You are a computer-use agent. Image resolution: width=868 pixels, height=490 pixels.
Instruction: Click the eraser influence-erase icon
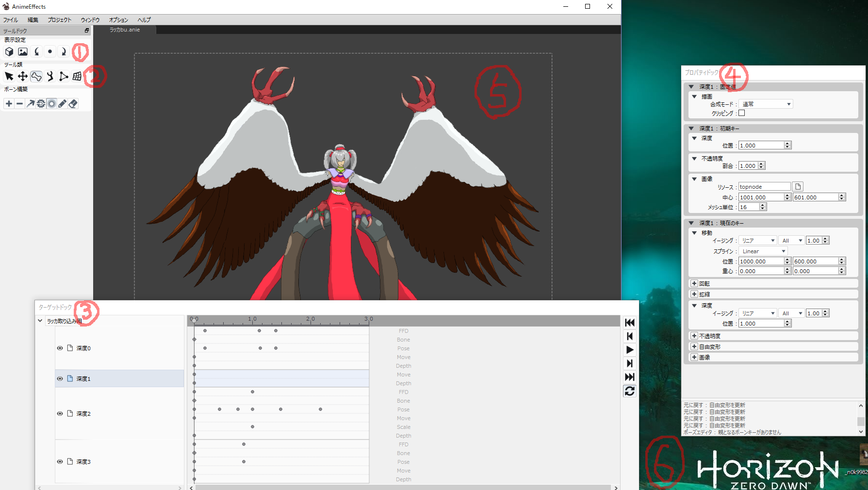73,103
